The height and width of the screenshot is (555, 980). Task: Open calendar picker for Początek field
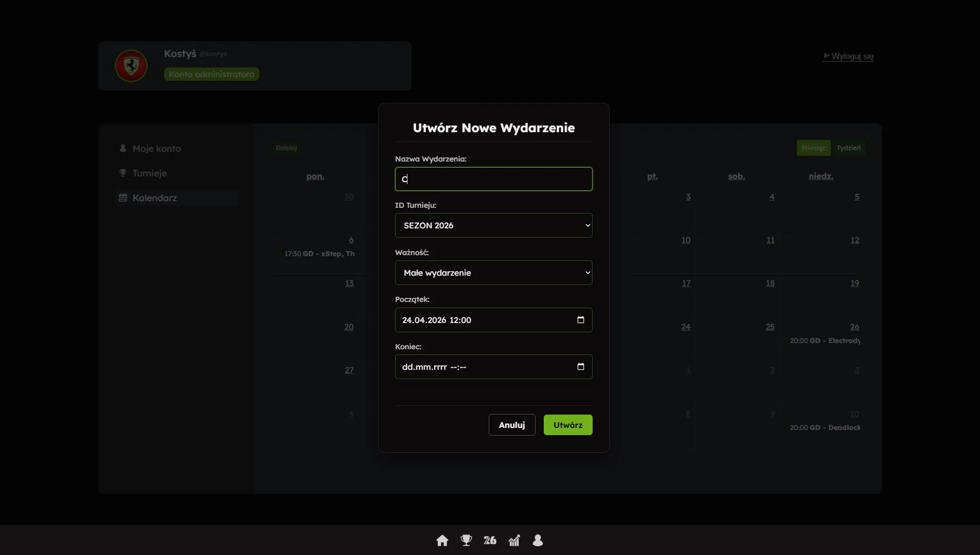[x=580, y=320]
